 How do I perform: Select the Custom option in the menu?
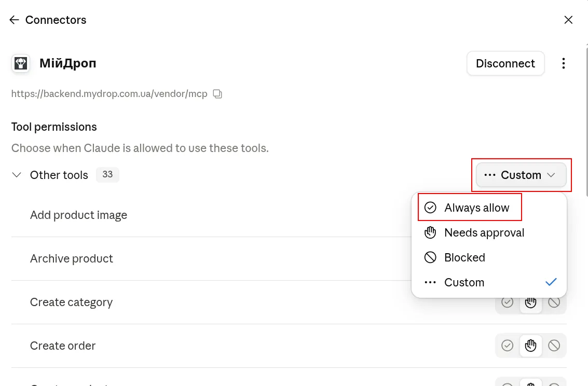pyautogui.click(x=489, y=282)
